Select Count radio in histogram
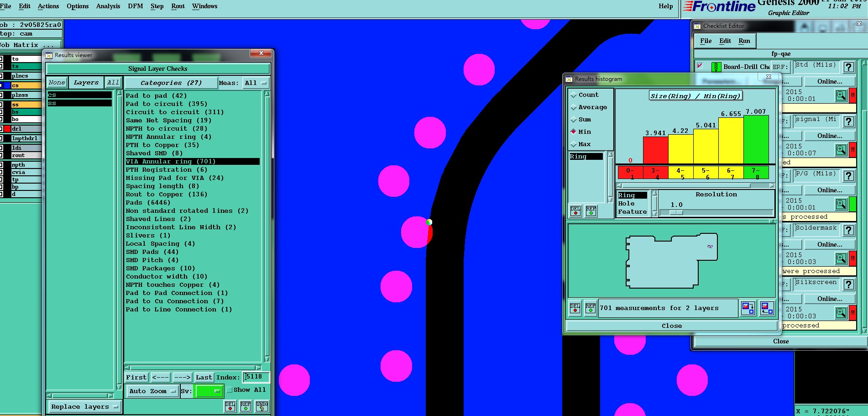Screen dimensions: 868x416 [574, 95]
